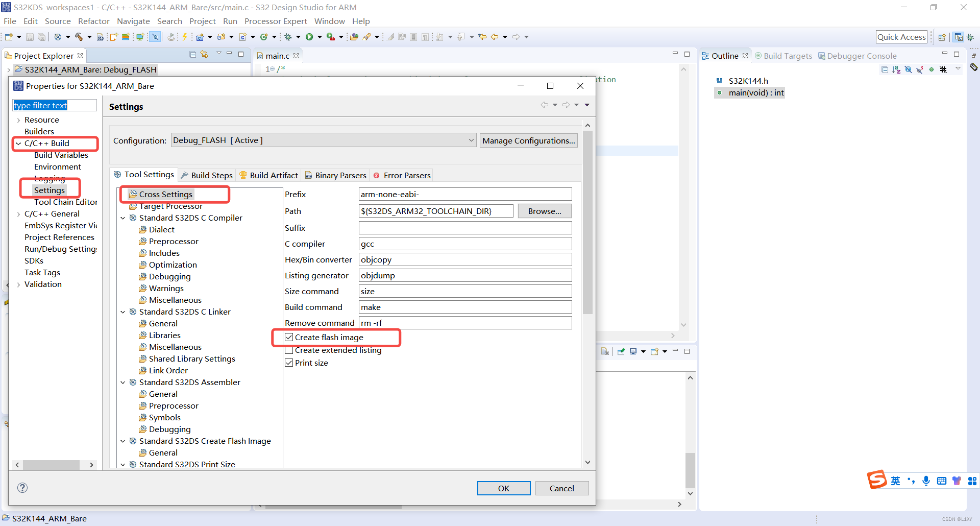Click the Save All toolbar icon

click(x=42, y=37)
